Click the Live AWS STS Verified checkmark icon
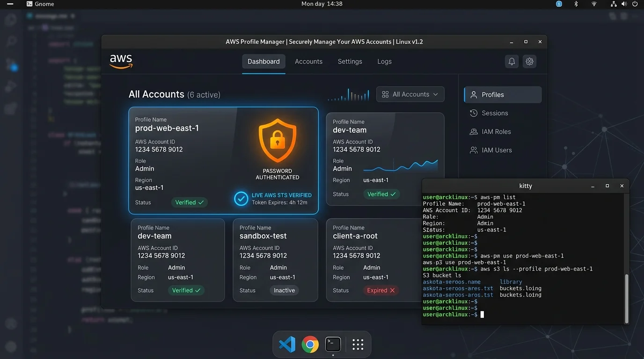The height and width of the screenshot is (359, 644). pos(241,199)
